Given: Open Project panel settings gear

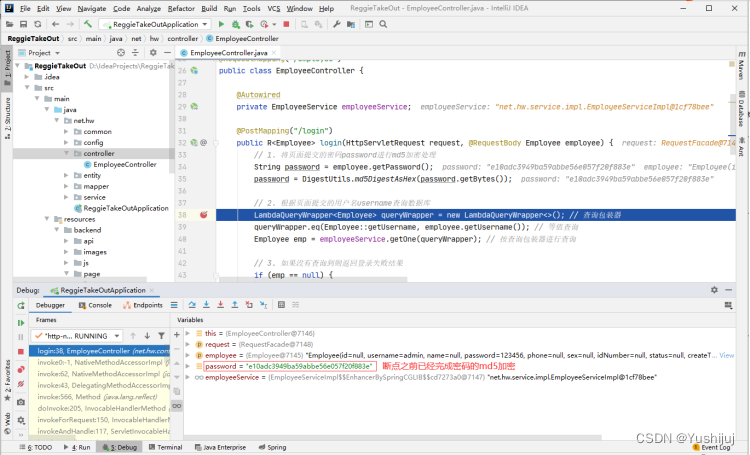Looking at the screenshot, I should click(153, 53).
